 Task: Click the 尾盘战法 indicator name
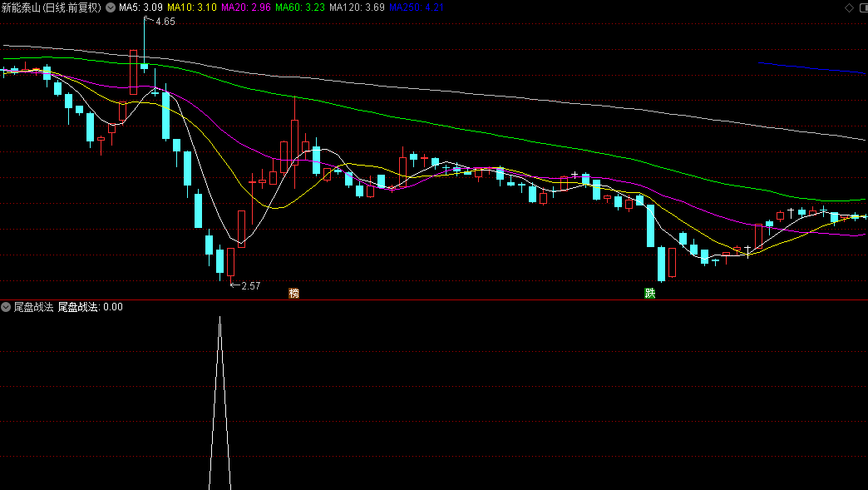(33, 307)
